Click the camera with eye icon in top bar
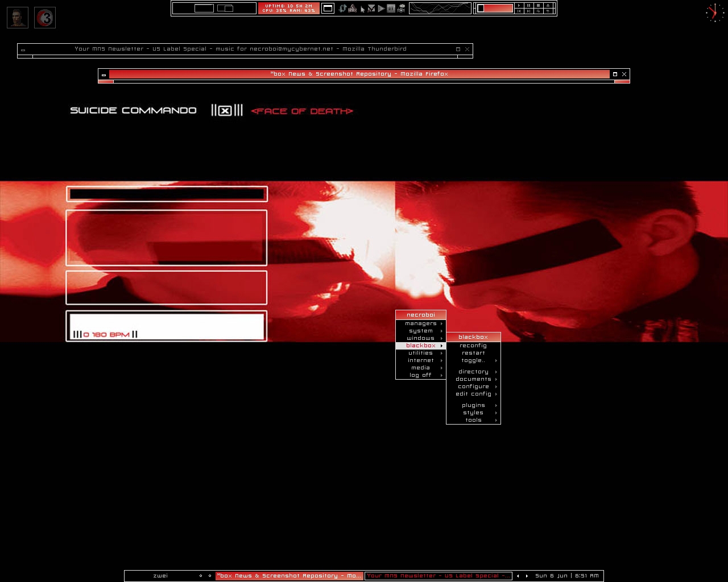 (x=402, y=9)
